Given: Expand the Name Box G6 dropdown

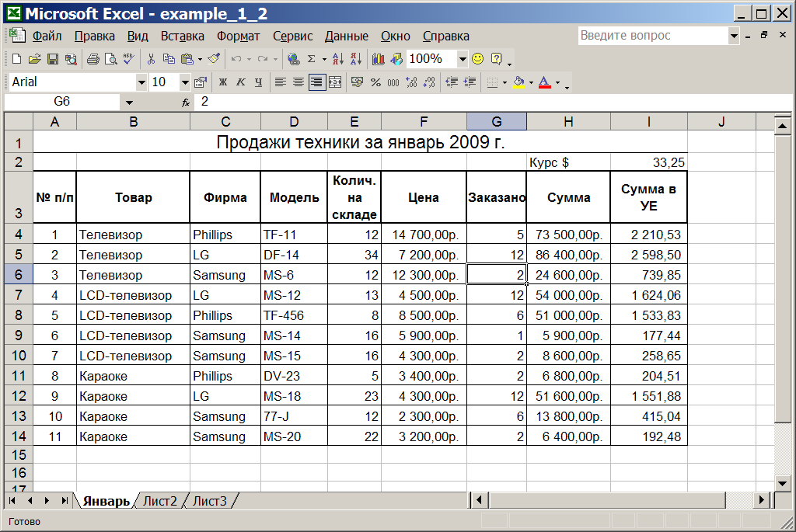Looking at the screenshot, I should pyautogui.click(x=129, y=102).
